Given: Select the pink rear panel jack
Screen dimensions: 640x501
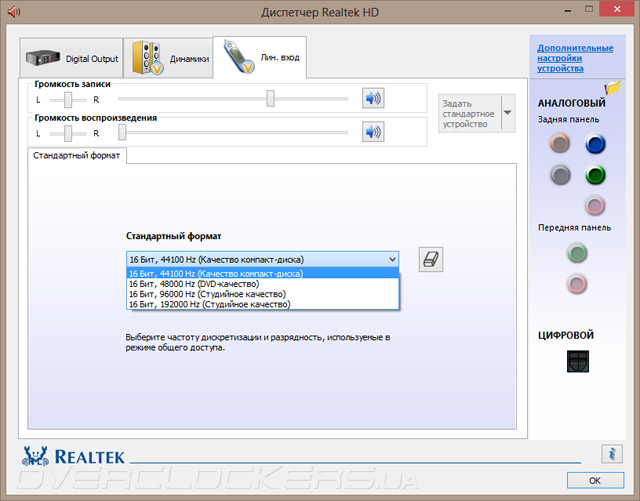Looking at the screenshot, I should pos(595,205).
